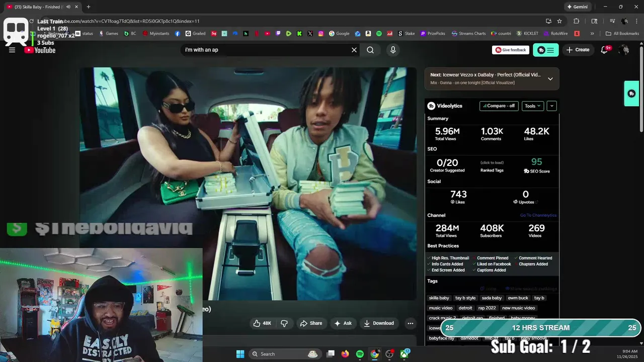Open the PrizePicks bookmark
The height and width of the screenshot is (362, 644).
coord(433,34)
